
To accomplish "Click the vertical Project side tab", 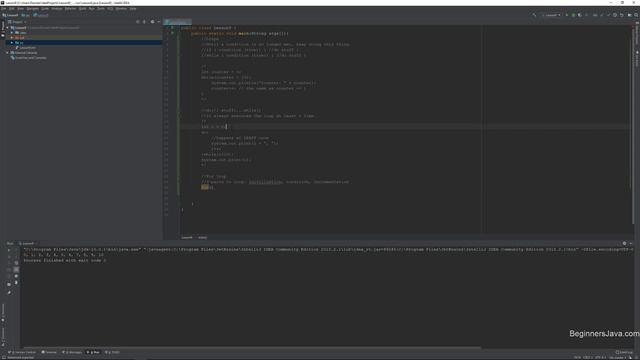I will 2,29.
